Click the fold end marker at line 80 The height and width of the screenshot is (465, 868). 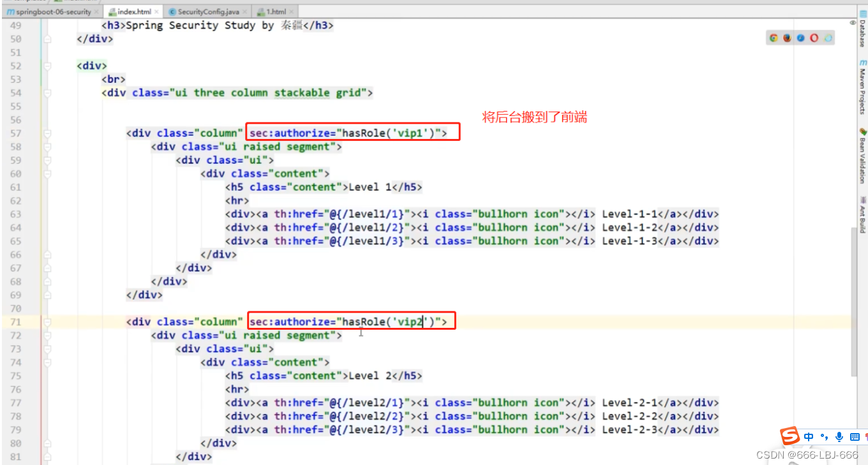click(x=47, y=443)
